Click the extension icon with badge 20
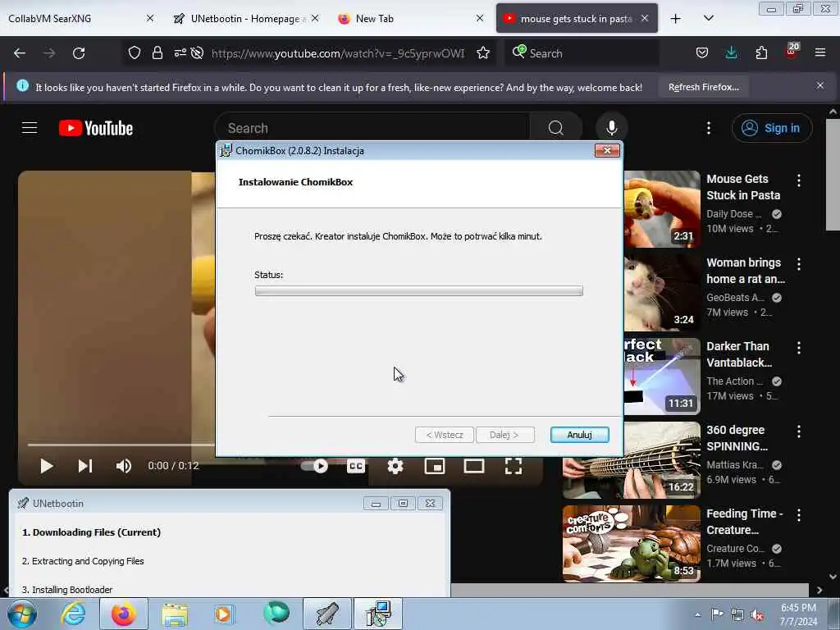Viewport: 840px width, 630px height. pos(792,52)
